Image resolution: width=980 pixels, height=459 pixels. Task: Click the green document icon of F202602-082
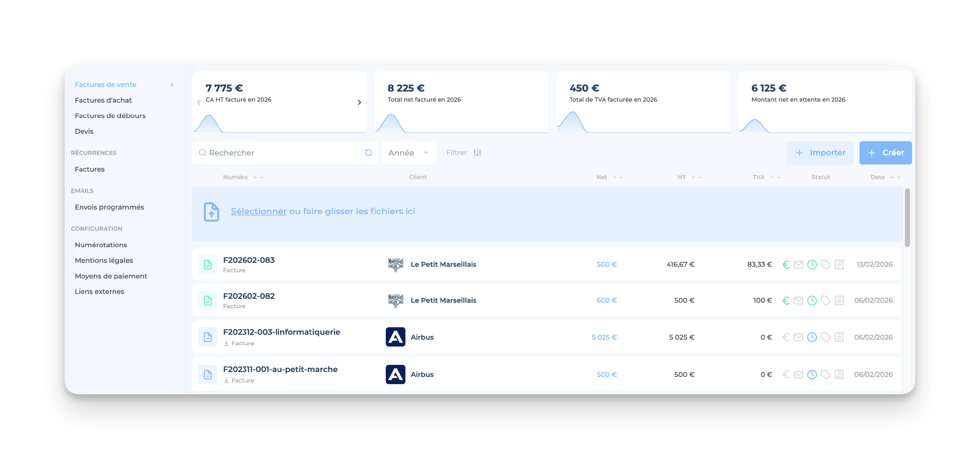click(x=208, y=300)
